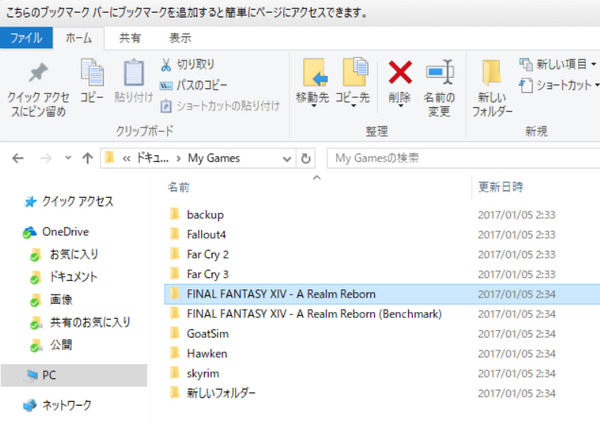
Task: Expand the address bar history dropdown
Action: (x=287, y=158)
